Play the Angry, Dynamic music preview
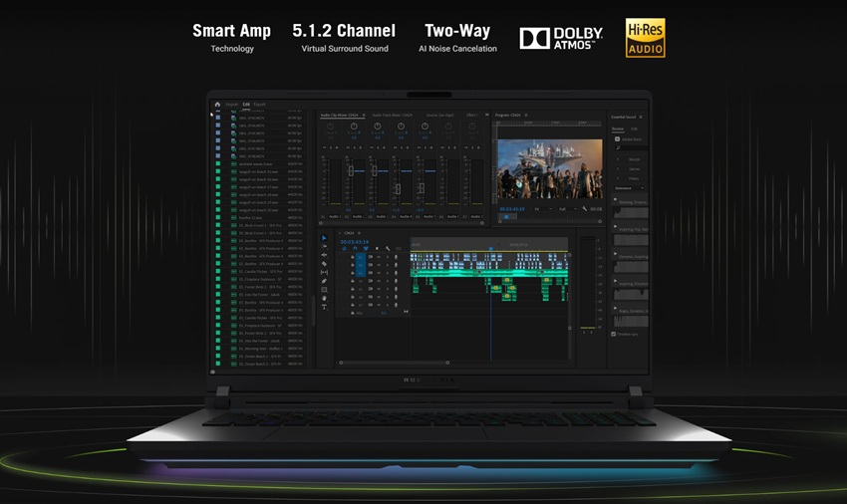 (615, 308)
